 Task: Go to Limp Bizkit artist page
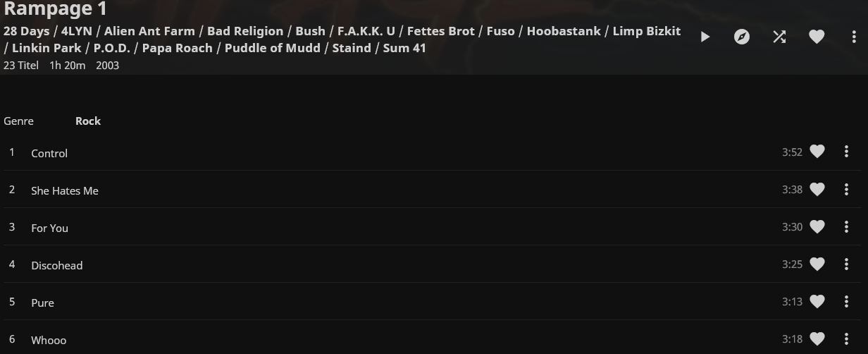[646, 31]
